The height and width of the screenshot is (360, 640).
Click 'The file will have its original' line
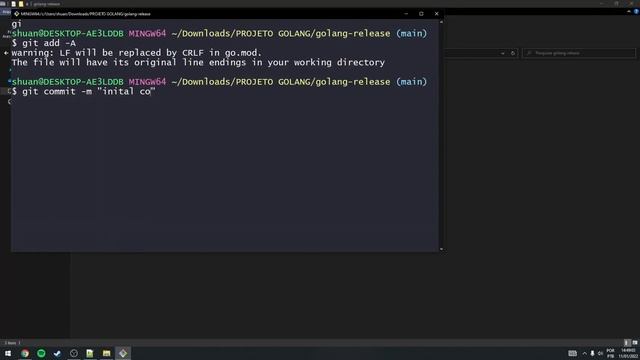pos(198,62)
